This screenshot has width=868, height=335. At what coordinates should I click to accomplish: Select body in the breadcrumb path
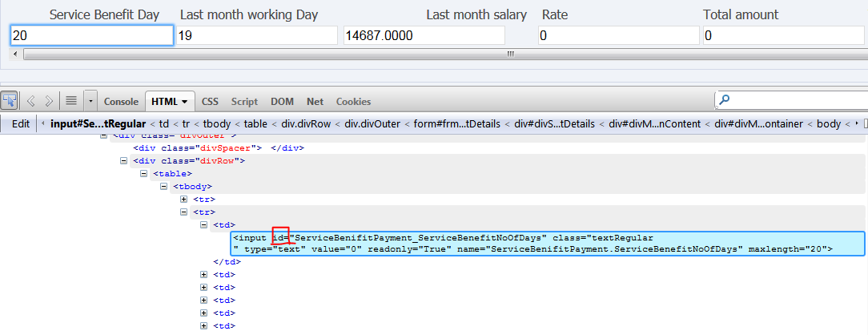(x=829, y=124)
